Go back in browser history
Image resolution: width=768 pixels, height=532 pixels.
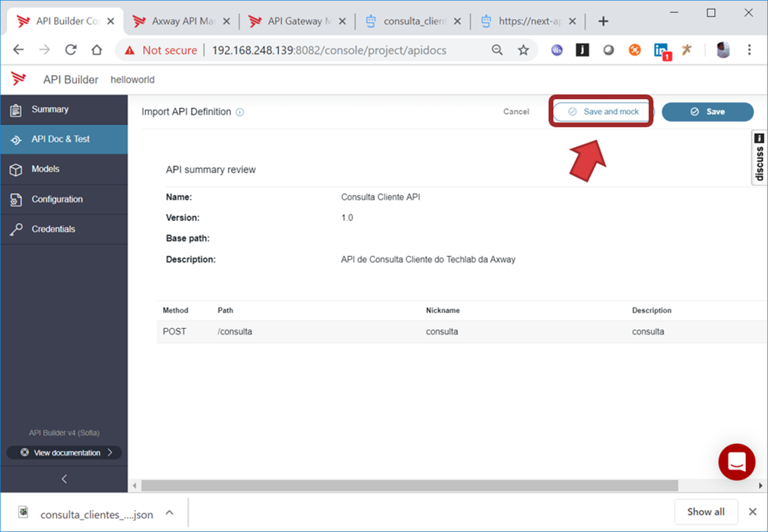point(18,50)
